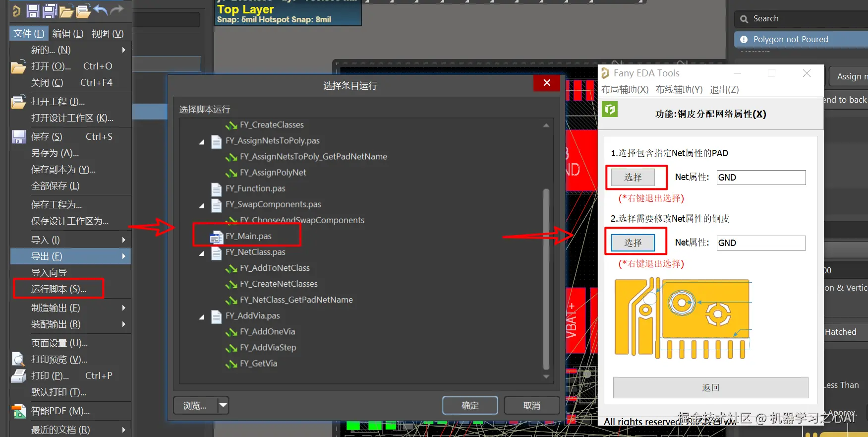Open the 浏览 button dropdown arrow
The width and height of the screenshot is (868, 437).
(224, 405)
